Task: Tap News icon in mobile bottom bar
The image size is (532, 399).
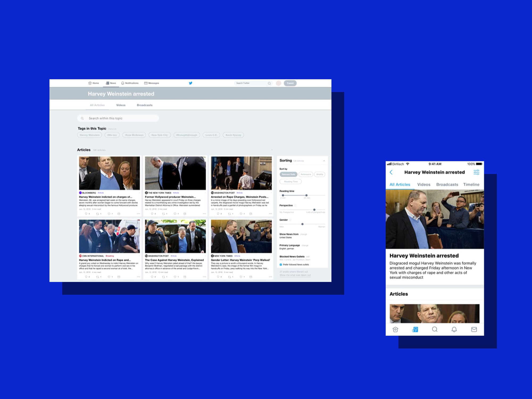Action: pyautogui.click(x=415, y=330)
